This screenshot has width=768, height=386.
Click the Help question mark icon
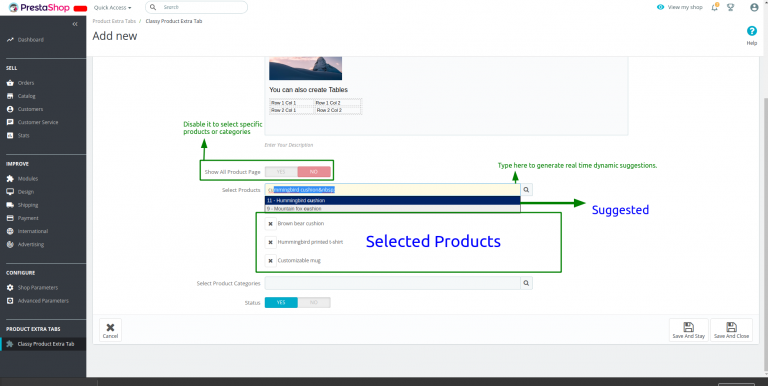point(751,31)
